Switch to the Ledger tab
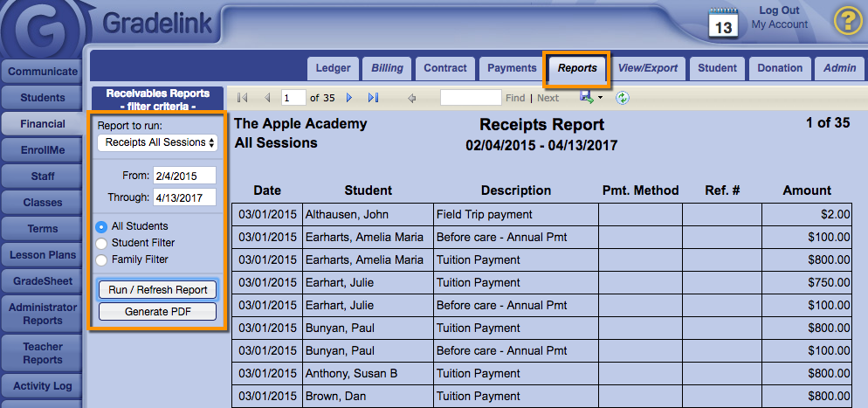 333,68
